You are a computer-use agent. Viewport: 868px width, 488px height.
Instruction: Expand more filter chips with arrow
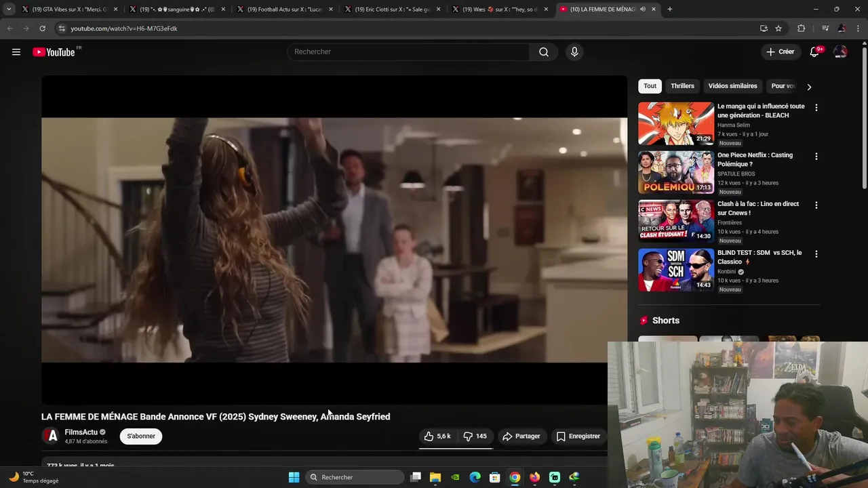click(809, 87)
